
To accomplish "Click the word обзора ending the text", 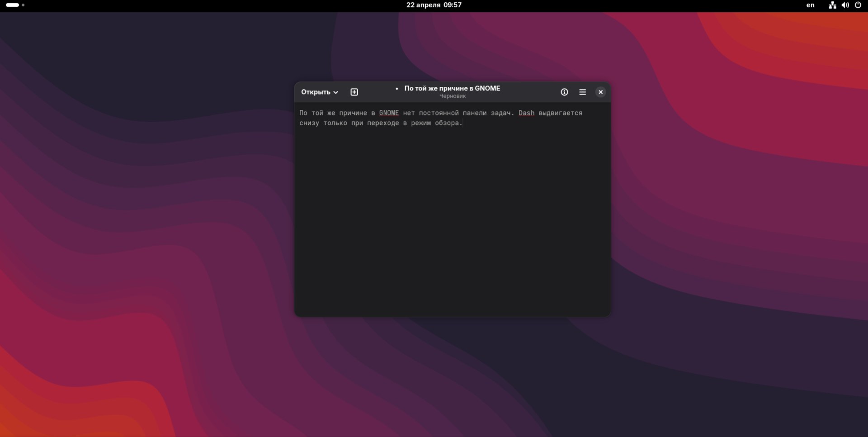I will coord(448,123).
